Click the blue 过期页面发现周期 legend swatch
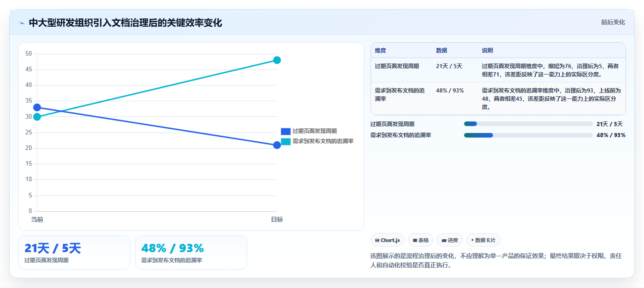This screenshot has width=644, height=288. click(x=286, y=131)
